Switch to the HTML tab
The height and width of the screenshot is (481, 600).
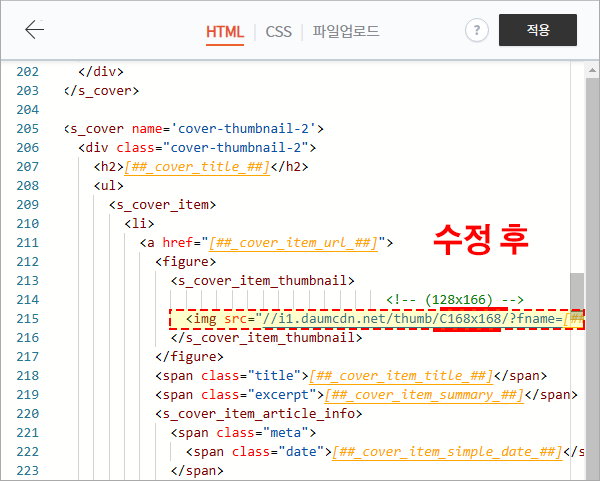click(x=225, y=31)
